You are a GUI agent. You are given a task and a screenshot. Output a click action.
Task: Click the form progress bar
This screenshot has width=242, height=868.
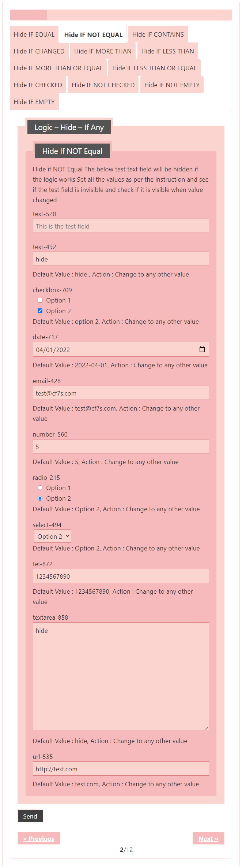[x=121, y=15]
